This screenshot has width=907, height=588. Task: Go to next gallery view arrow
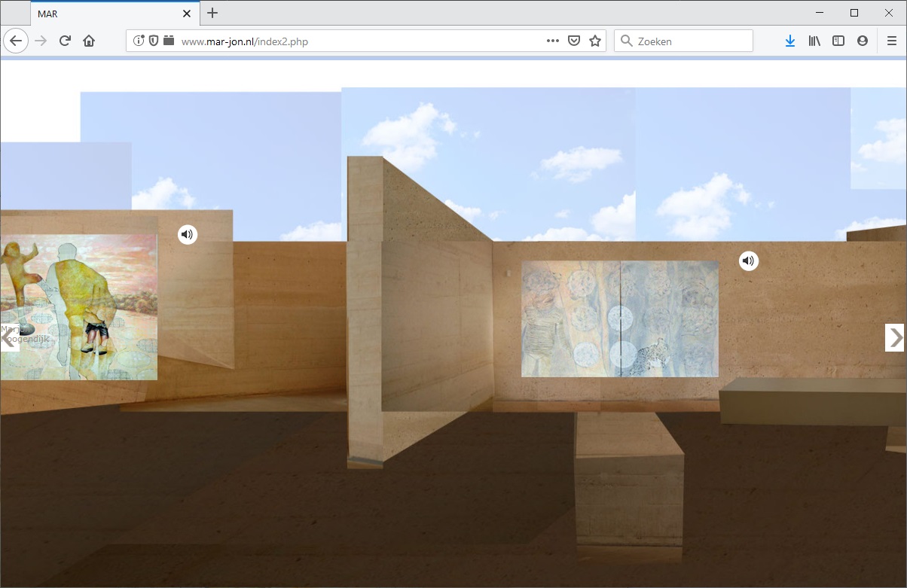coord(894,338)
